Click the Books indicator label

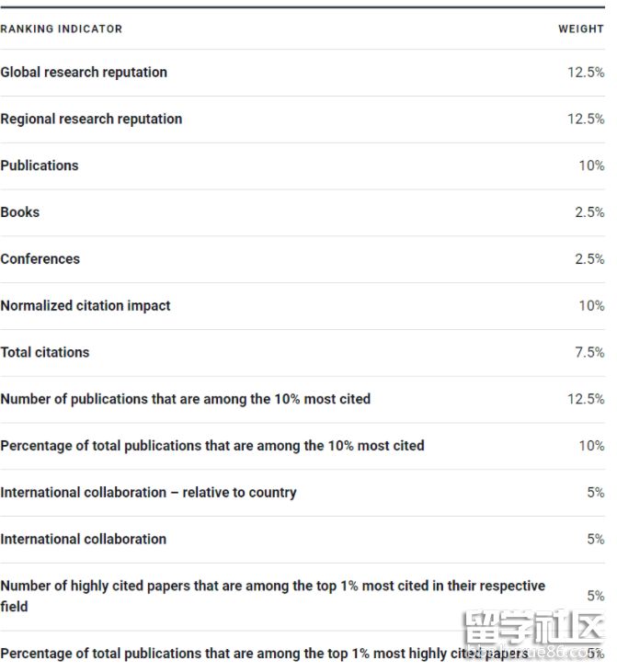20,212
